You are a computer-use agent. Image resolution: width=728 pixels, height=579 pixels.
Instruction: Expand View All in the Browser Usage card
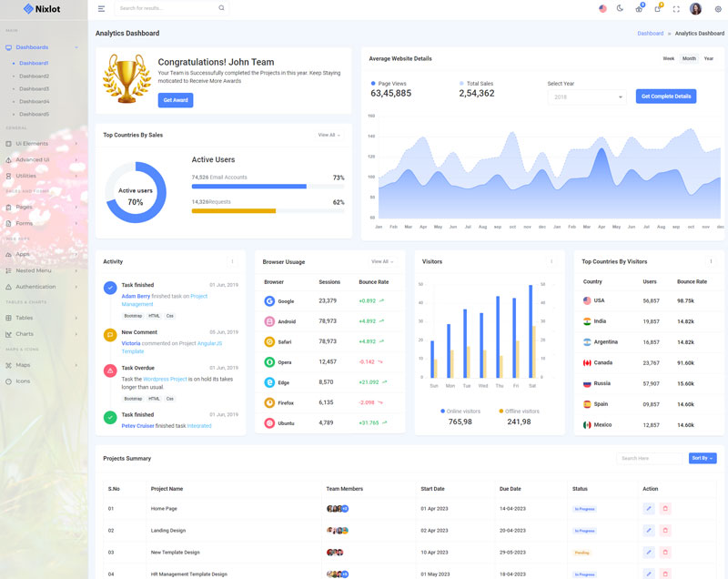tap(382, 261)
